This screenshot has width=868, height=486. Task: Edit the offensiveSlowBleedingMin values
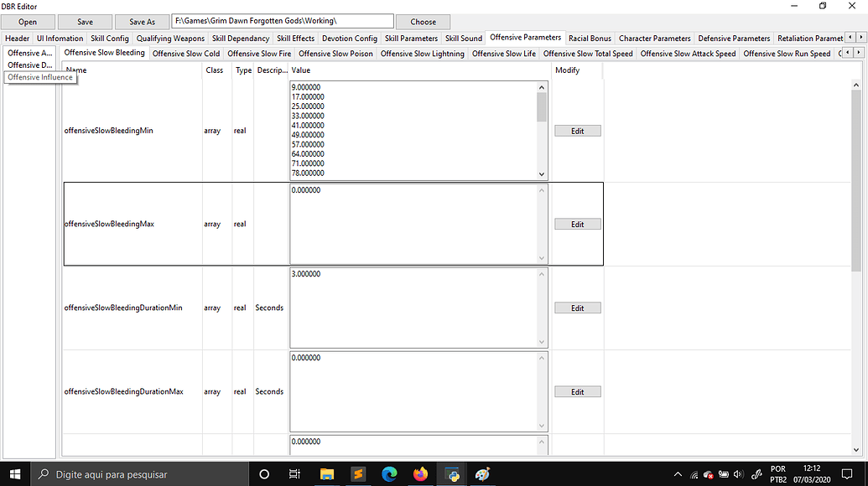[x=577, y=131]
